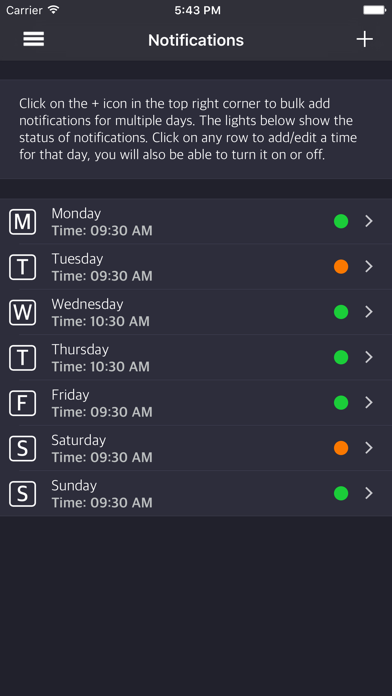Expand the Friday row chevron arrow
The height and width of the screenshot is (696, 392).
(369, 403)
